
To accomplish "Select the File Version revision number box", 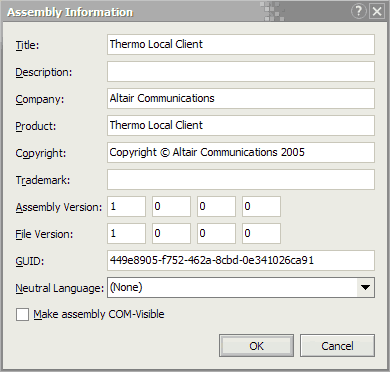I will 261,234.
